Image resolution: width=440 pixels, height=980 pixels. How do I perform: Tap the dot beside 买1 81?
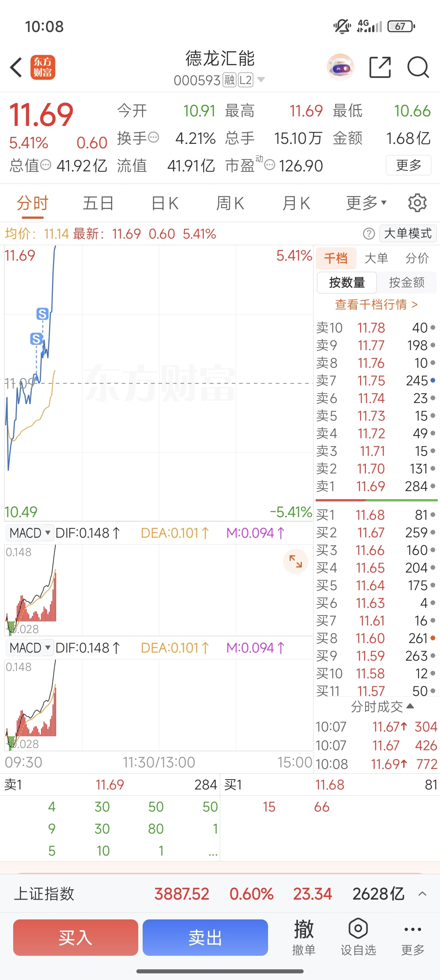pos(433,515)
